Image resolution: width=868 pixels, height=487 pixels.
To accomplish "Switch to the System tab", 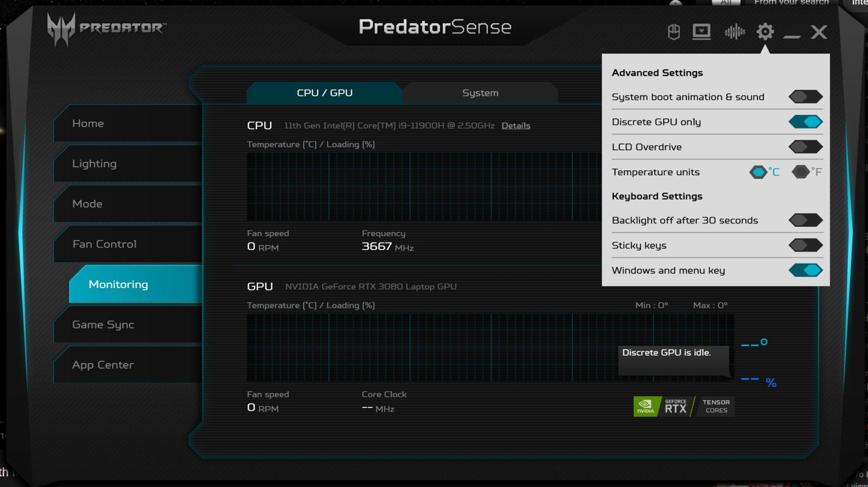I will (x=480, y=93).
